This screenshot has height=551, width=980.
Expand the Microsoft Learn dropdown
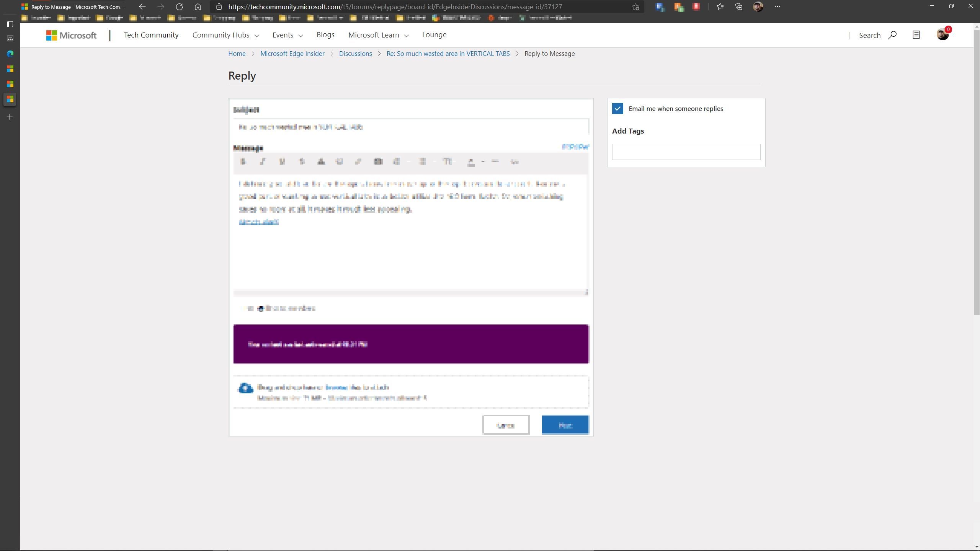click(378, 35)
